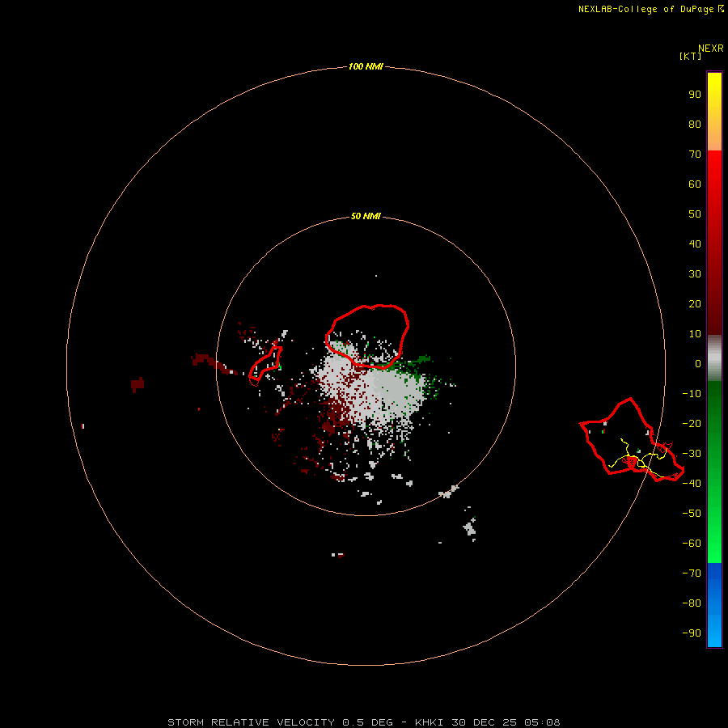Click the isolated dark red echo blob at far west
This screenshot has width=728, height=728.
click(x=138, y=384)
